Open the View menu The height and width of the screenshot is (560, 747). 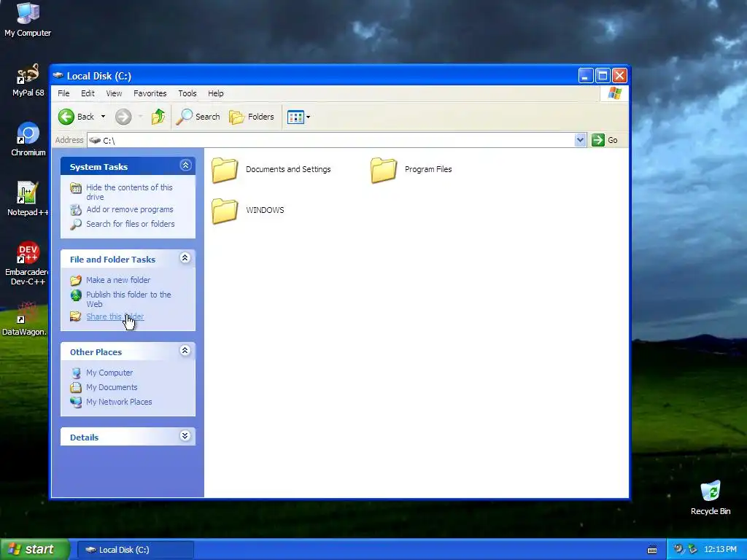pyautogui.click(x=114, y=93)
